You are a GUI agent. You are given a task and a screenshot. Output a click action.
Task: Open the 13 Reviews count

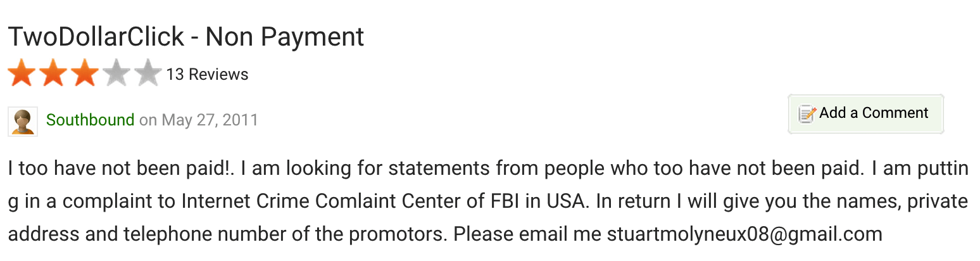207,75
